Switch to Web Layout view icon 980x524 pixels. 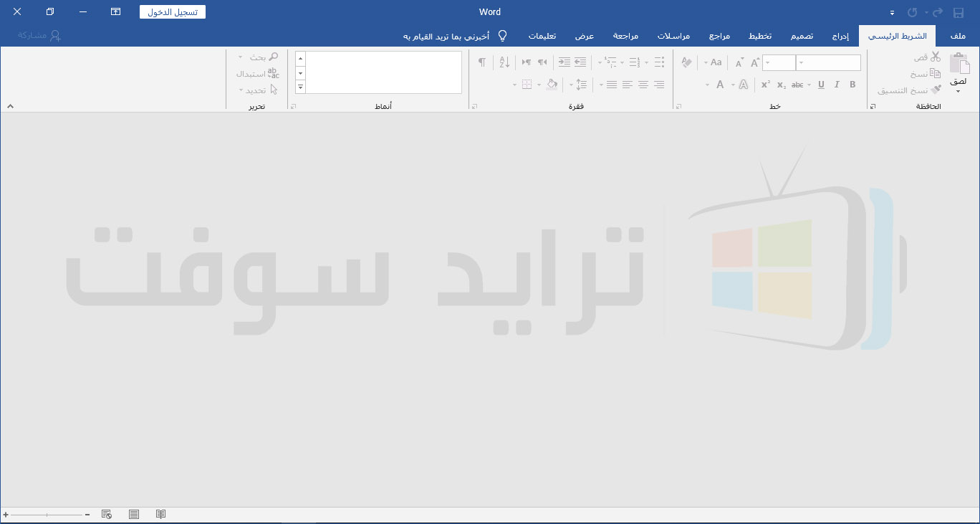pyautogui.click(x=107, y=515)
